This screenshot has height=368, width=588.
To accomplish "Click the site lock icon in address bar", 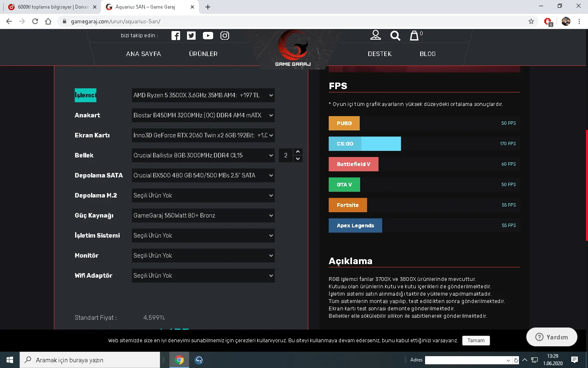I will pyautogui.click(x=64, y=21).
